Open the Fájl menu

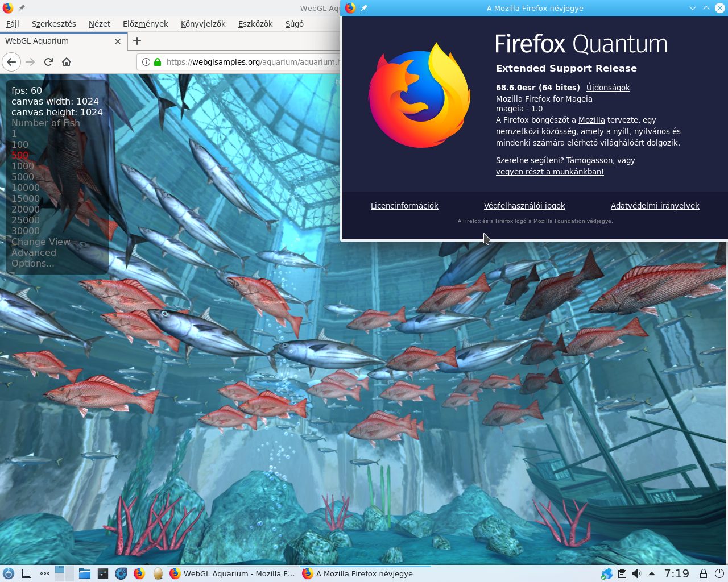13,24
